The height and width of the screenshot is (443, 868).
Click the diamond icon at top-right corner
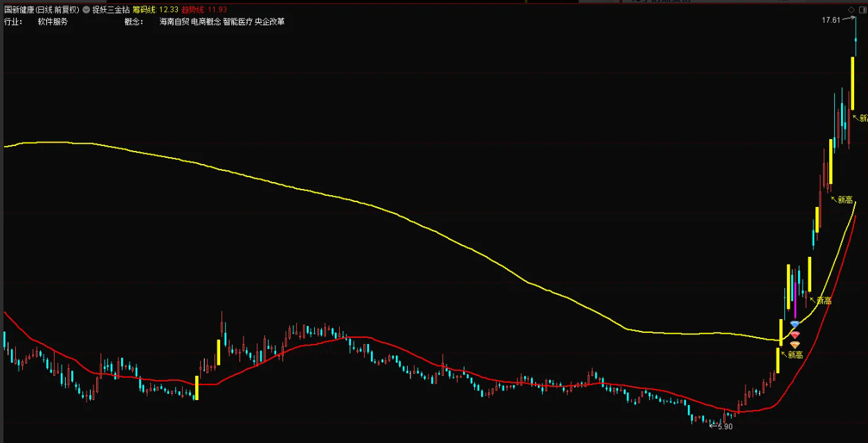[x=850, y=10]
